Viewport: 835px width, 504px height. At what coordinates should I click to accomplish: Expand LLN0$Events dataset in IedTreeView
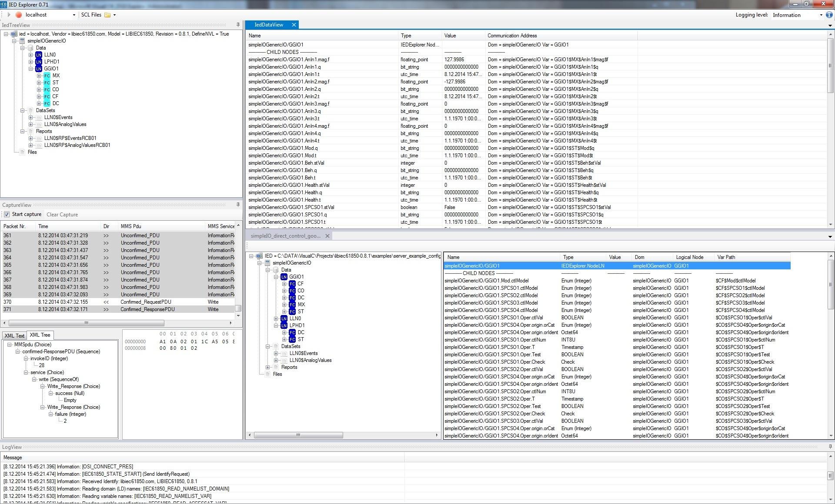pyautogui.click(x=30, y=117)
